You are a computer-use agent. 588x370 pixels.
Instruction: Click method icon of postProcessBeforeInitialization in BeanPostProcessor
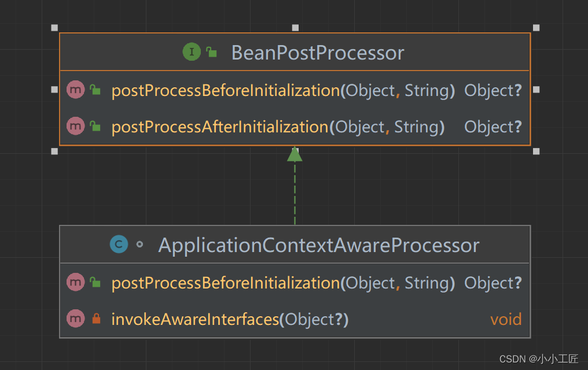pos(76,90)
